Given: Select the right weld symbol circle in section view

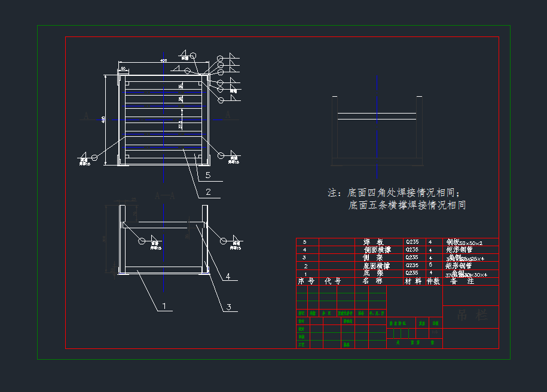Looking at the screenshot, I should pyautogui.click(x=224, y=240).
